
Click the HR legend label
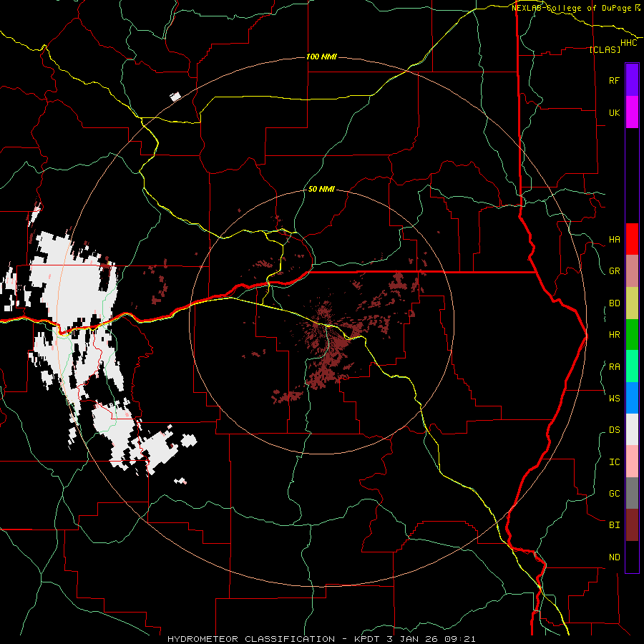tap(615, 335)
